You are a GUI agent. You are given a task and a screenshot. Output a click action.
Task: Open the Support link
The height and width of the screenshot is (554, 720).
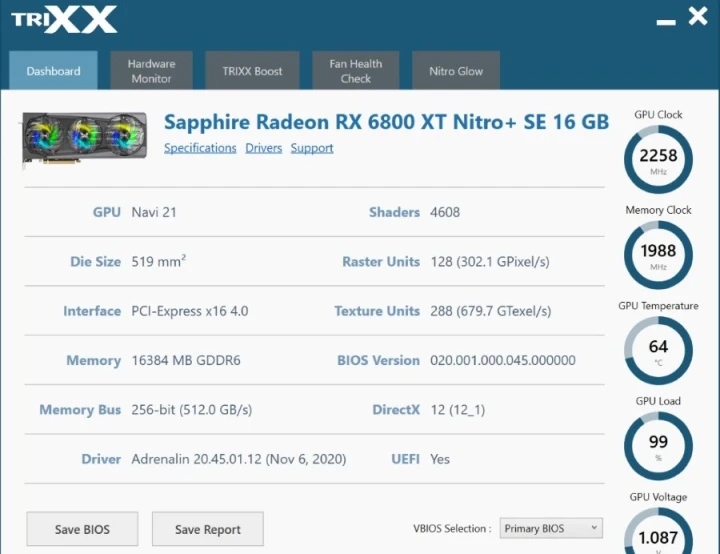click(x=312, y=148)
